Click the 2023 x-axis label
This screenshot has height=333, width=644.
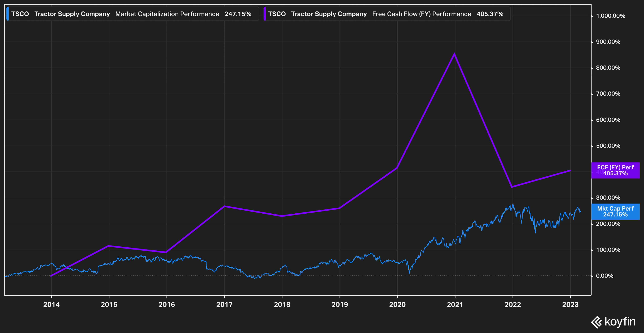[570, 305]
